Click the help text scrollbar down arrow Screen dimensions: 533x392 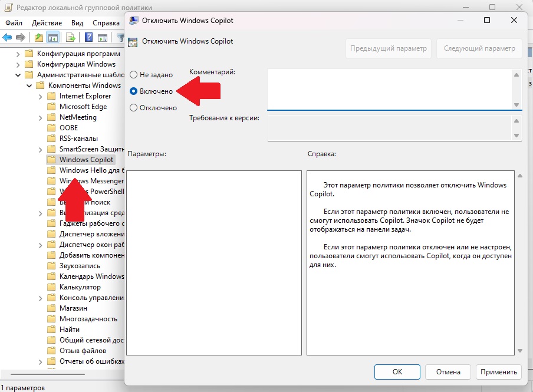[519, 351]
